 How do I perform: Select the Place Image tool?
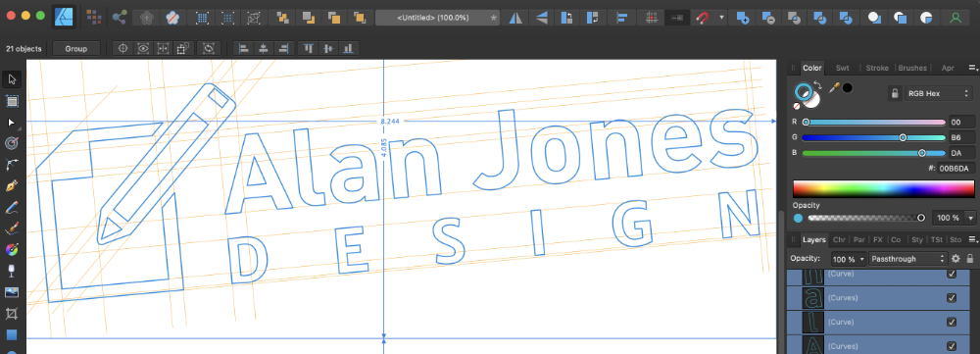pos(11,292)
